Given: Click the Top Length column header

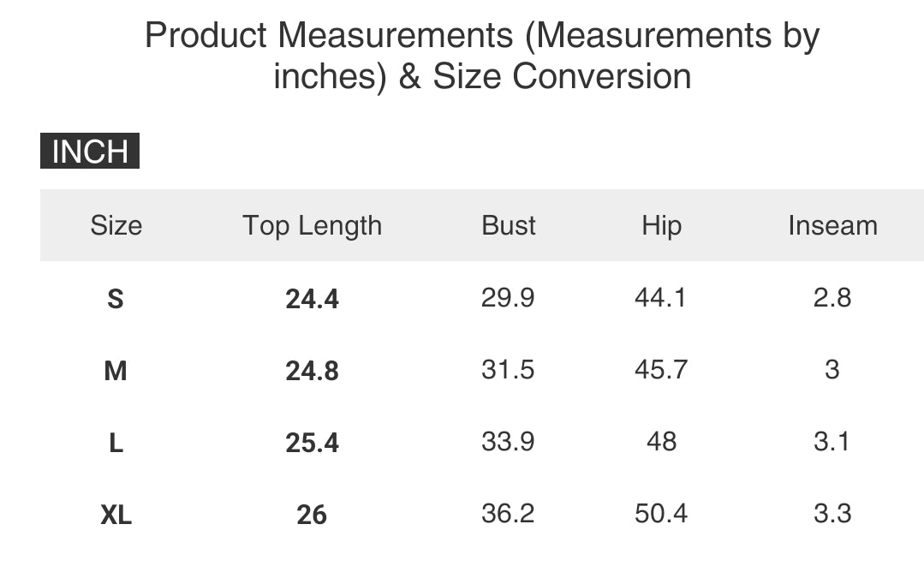Looking at the screenshot, I should [x=312, y=226].
